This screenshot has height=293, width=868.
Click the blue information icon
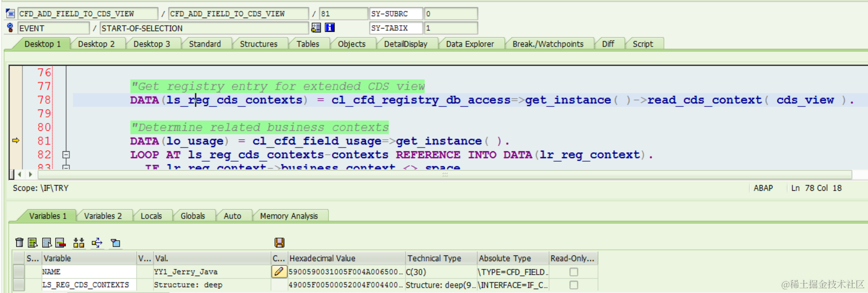330,28
